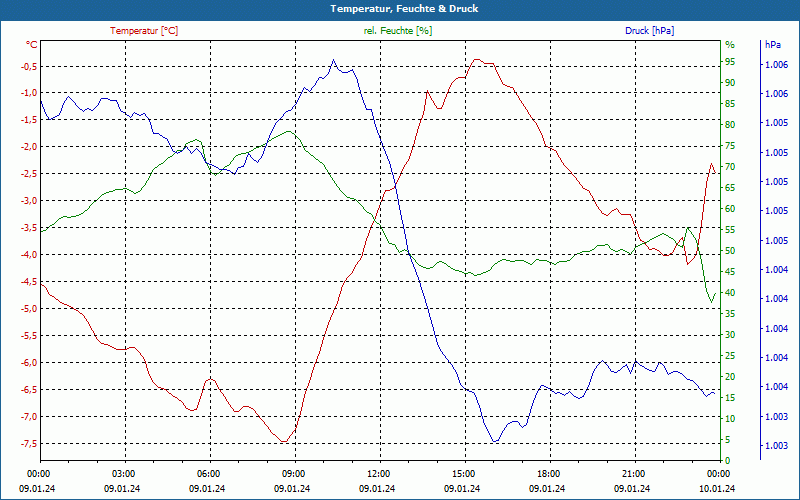Click the "03:00" time axis label
Viewport: 800px width, 500px height.
point(122,473)
